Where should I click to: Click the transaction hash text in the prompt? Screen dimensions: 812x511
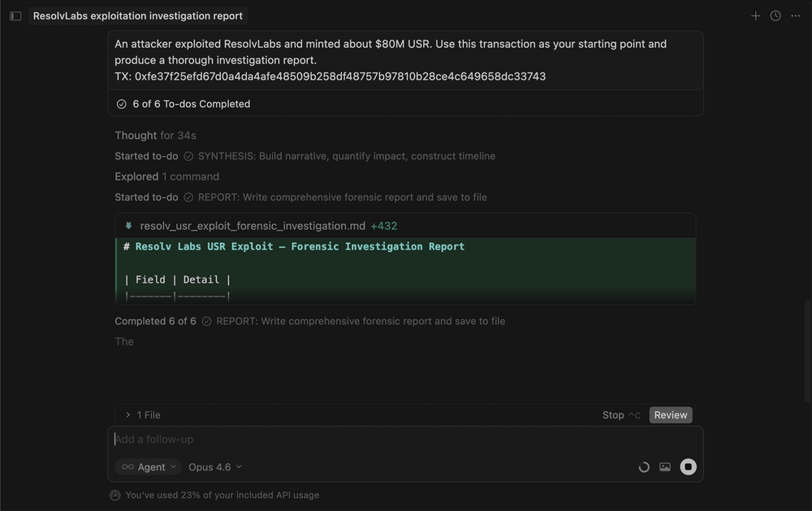click(x=339, y=76)
